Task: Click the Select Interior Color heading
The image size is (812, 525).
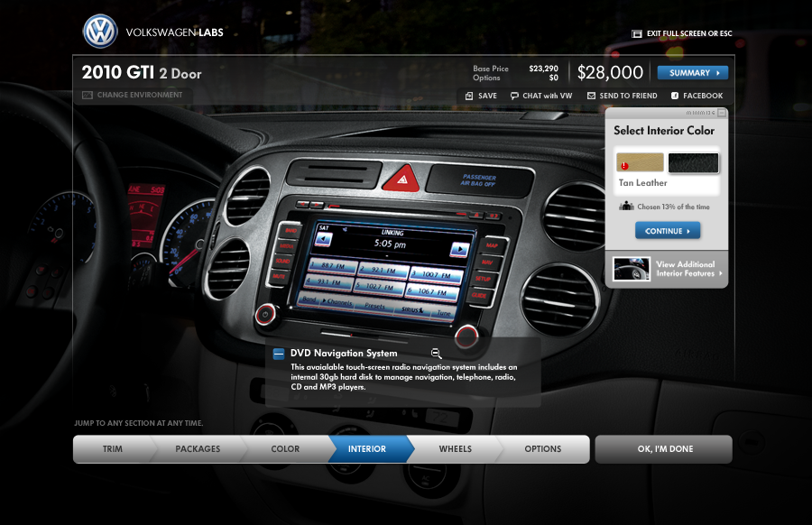Action: (x=664, y=131)
